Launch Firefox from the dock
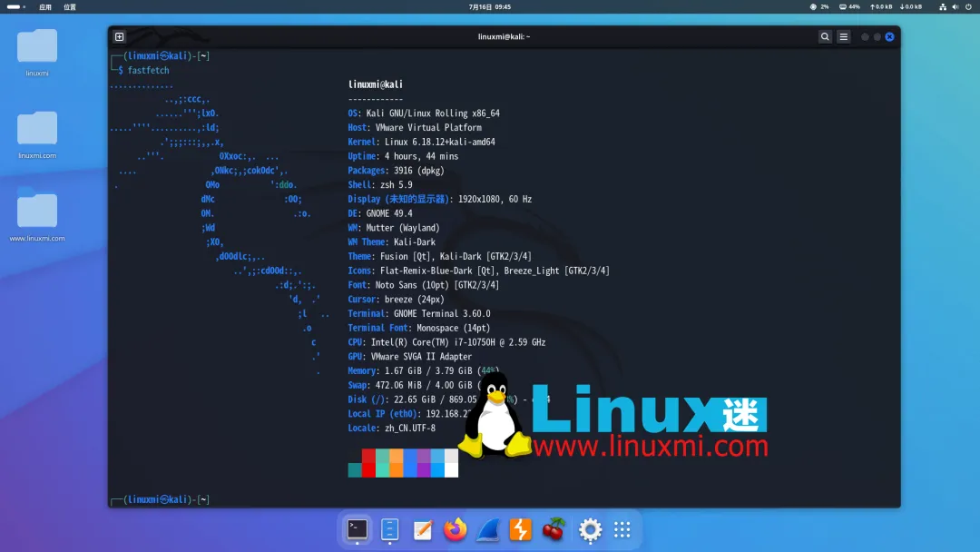 [455, 529]
